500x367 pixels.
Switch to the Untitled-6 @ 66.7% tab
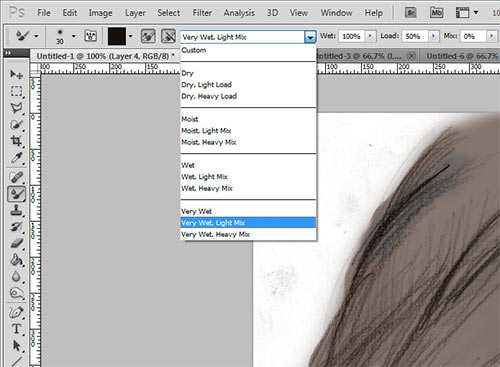[x=462, y=56]
